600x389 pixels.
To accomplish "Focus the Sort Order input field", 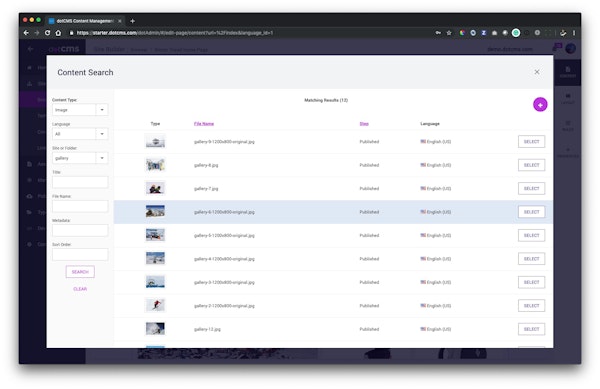I will click(x=80, y=254).
